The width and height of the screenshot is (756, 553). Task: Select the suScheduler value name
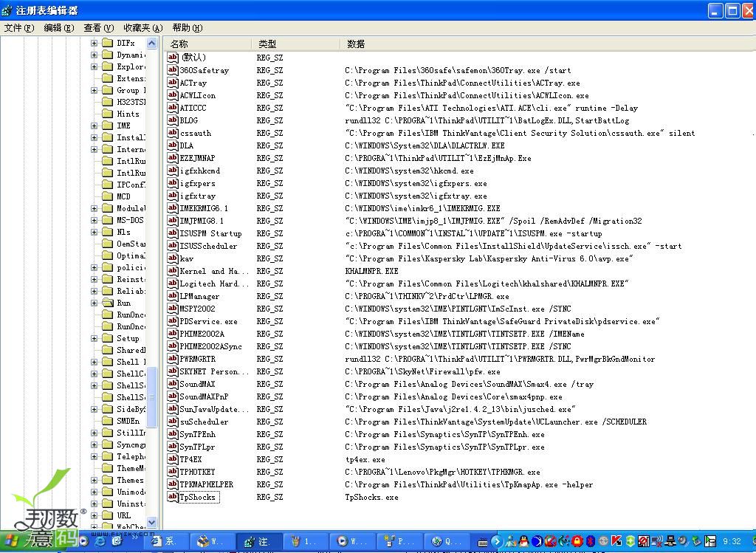(x=204, y=422)
